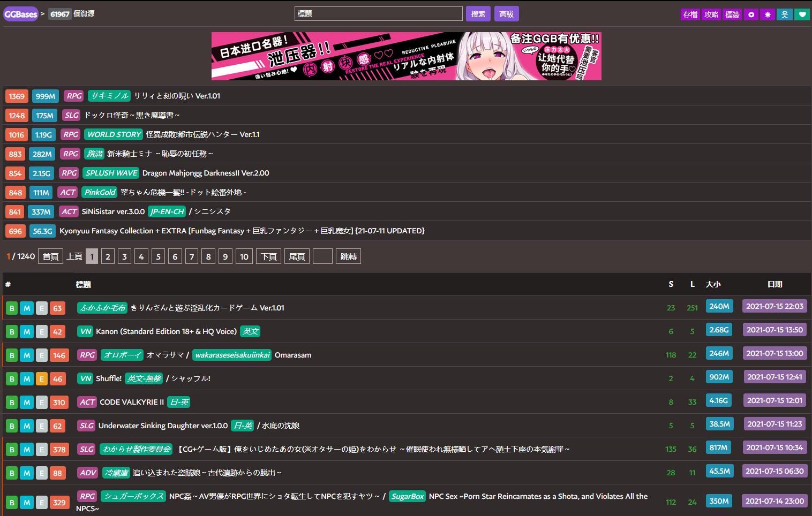Click 下頁 next page button
Viewport: 812px width, 516px height.
pos(268,256)
